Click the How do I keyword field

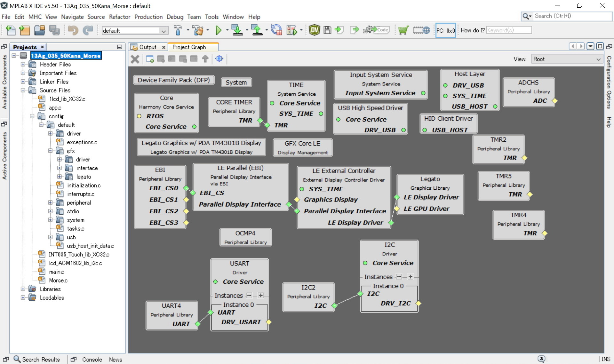click(509, 30)
